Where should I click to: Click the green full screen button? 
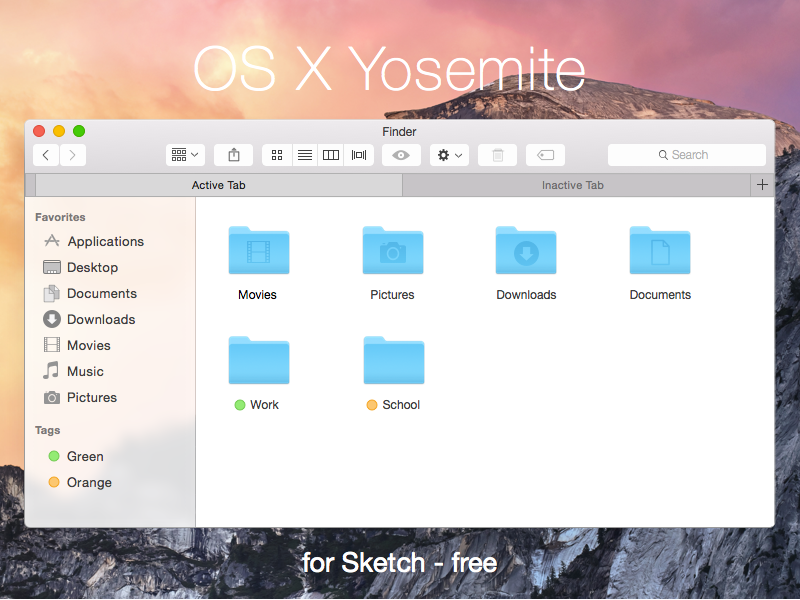tap(79, 131)
